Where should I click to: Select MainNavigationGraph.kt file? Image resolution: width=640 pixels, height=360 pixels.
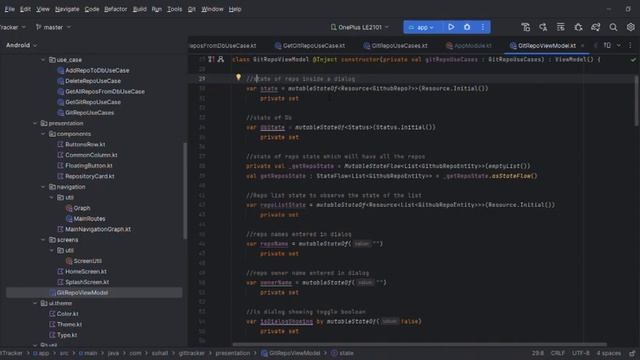click(98, 229)
